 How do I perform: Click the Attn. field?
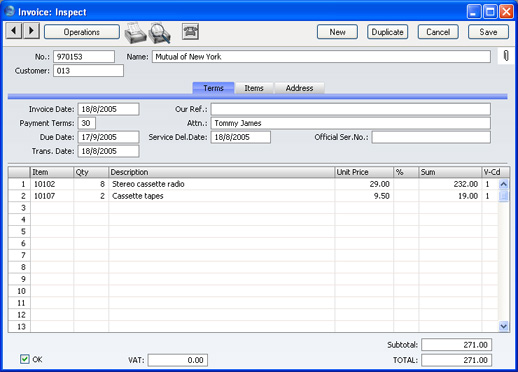pyautogui.click(x=351, y=123)
